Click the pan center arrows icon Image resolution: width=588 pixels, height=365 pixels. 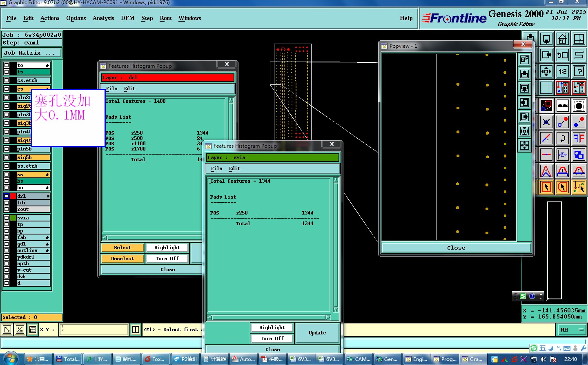coord(546,71)
